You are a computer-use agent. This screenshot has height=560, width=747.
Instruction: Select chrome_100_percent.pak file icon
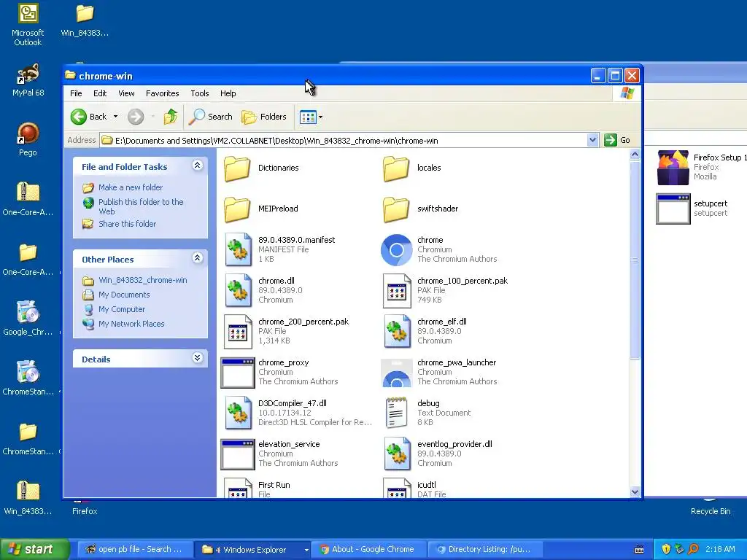click(397, 290)
